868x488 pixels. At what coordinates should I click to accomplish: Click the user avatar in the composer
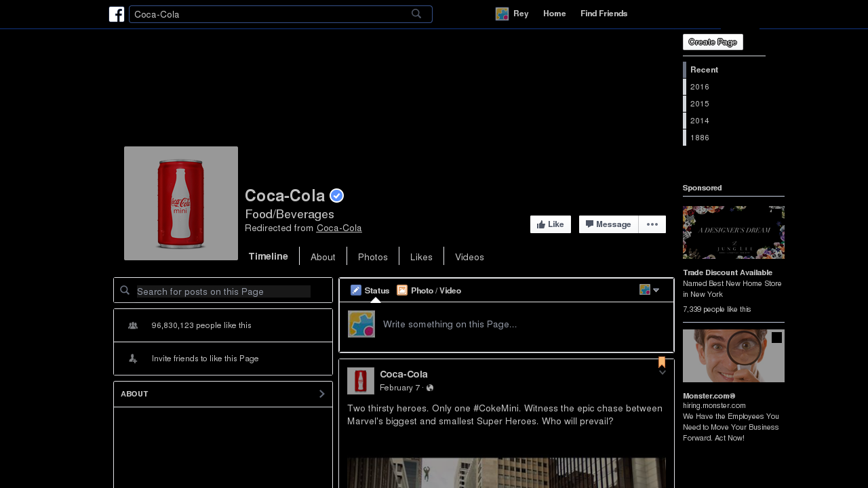tap(361, 324)
